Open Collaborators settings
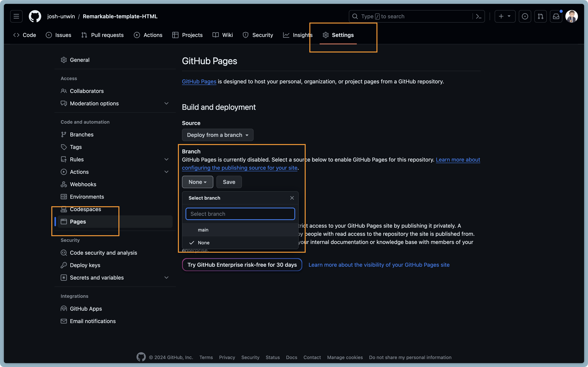 coord(115,91)
